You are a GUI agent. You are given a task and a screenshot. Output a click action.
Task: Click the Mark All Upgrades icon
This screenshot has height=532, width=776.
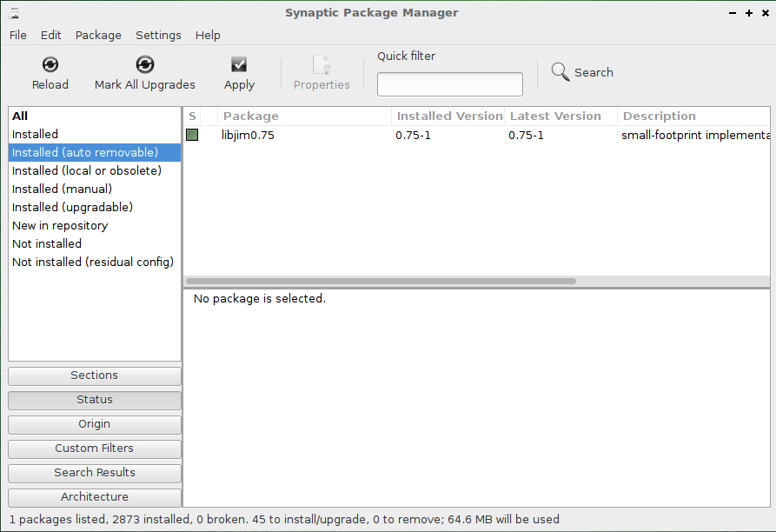pyautogui.click(x=145, y=64)
